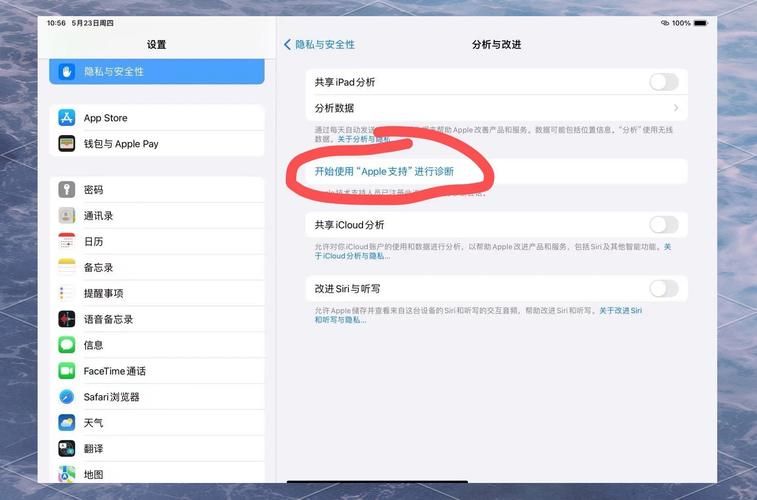
Task: Open the 分析数据 row
Action: click(x=496, y=108)
